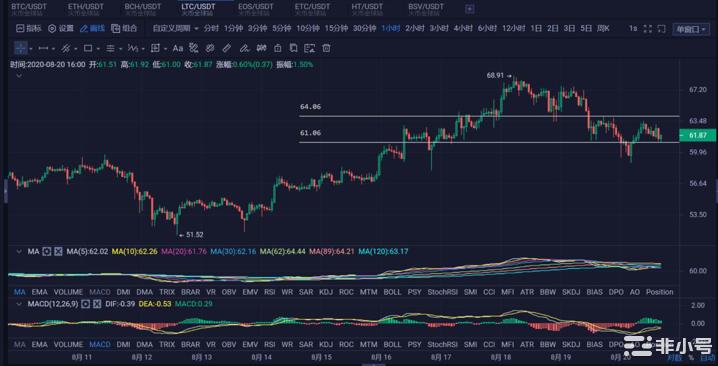718x366 pixels.
Task: Open the 设置 settings button
Action: pyautogui.click(x=61, y=28)
